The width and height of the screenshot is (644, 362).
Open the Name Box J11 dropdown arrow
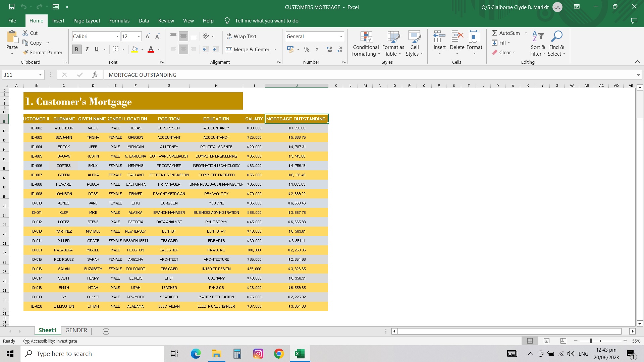tap(40, 75)
